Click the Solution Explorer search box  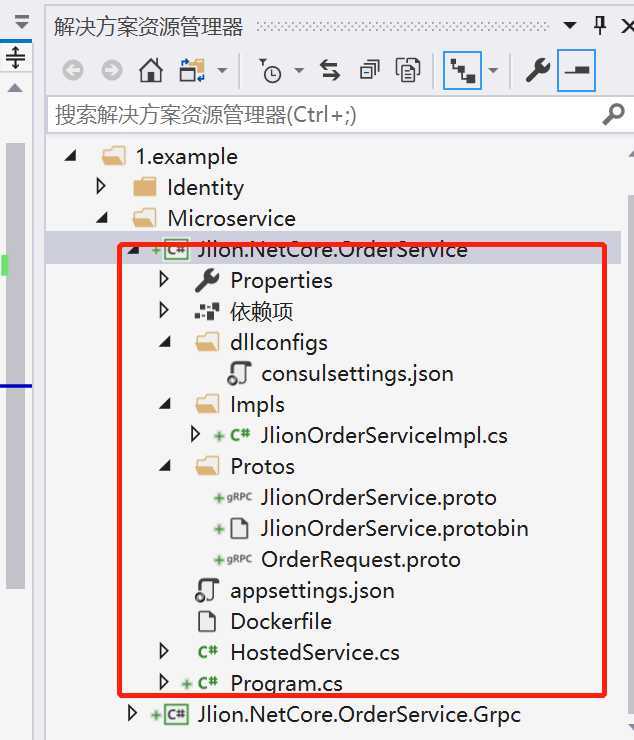[x=326, y=115]
